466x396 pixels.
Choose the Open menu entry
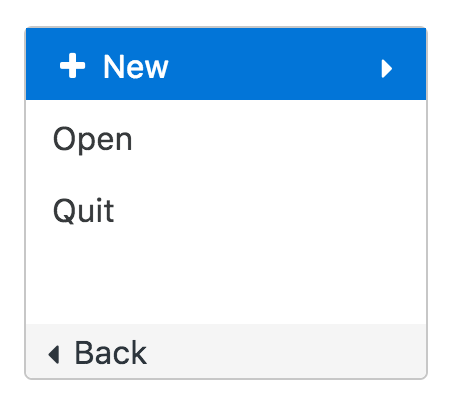pyautogui.click(x=226, y=138)
